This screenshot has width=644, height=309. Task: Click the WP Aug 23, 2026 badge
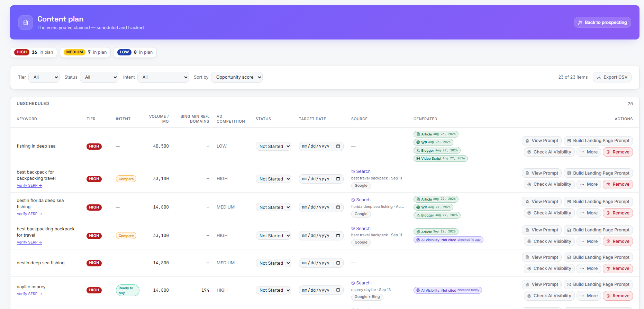tap(433, 142)
